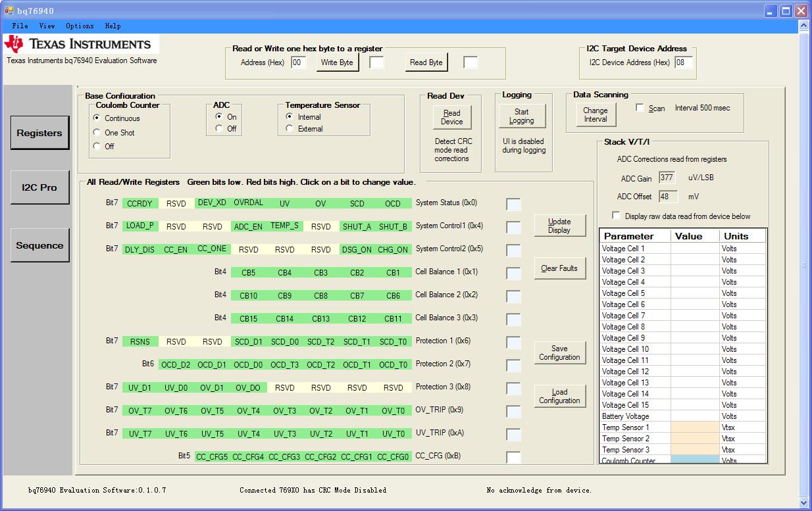Toggle the OCD_D2 bit in Protection 2
Screen dimensions: 812x511
click(176, 364)
